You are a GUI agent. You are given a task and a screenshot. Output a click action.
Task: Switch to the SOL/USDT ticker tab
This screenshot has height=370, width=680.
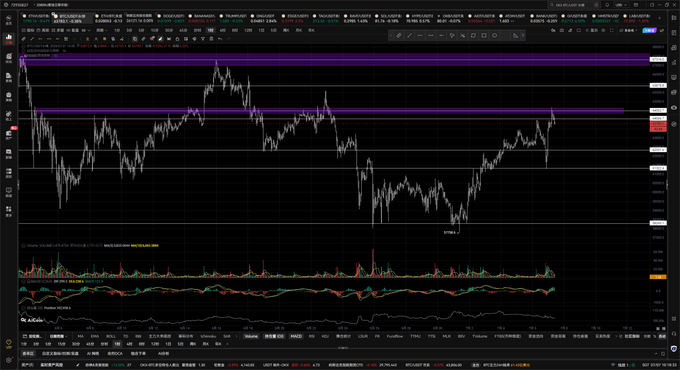click(388, 18)
